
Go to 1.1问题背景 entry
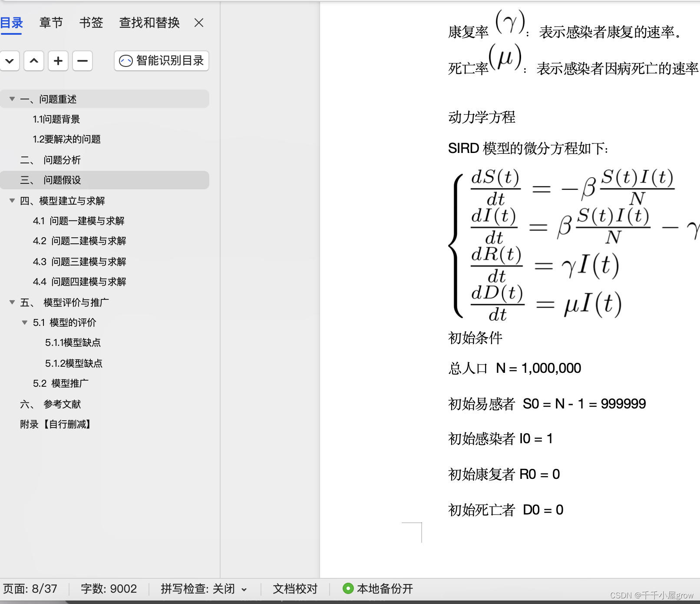tap(56, 119)
